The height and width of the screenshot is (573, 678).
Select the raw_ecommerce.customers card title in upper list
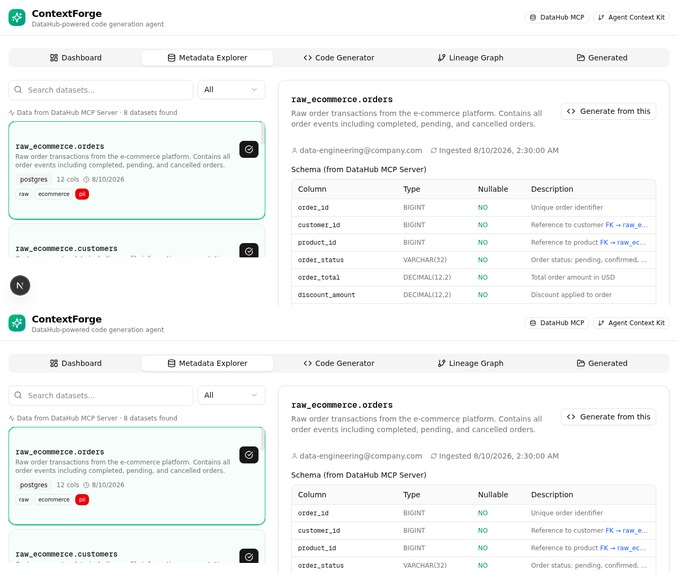point(67,249)
